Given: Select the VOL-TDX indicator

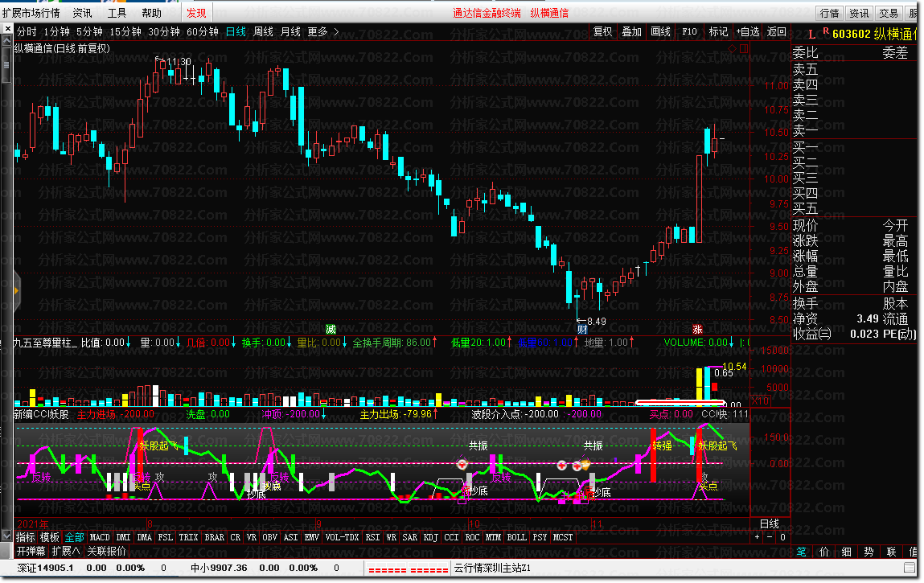Looking at the screenshot, I should tap(342, 537).
